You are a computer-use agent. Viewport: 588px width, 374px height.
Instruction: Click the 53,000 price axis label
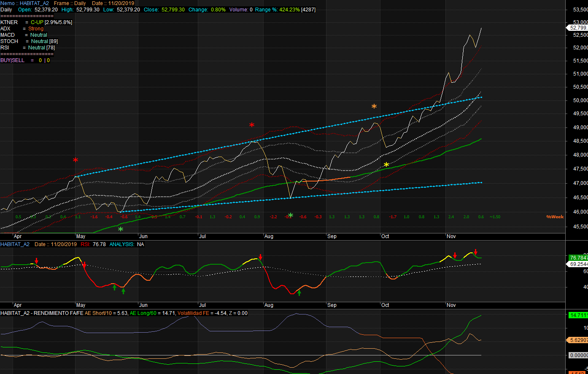(x=580, y=22)
